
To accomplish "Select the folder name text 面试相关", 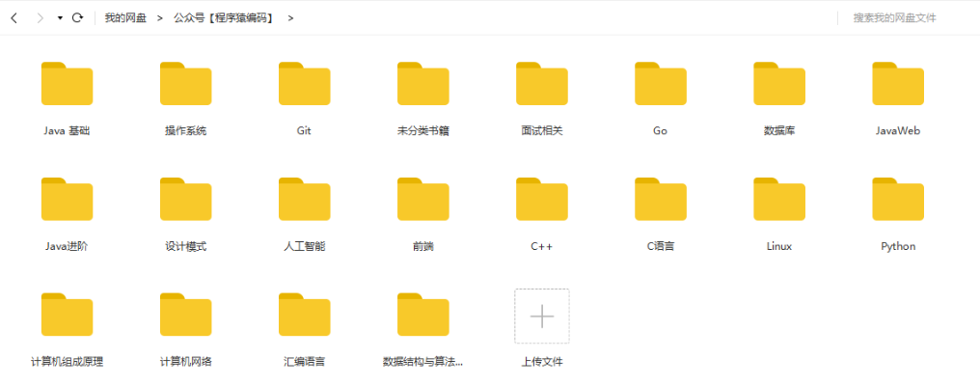I will [x=542, y=130].
